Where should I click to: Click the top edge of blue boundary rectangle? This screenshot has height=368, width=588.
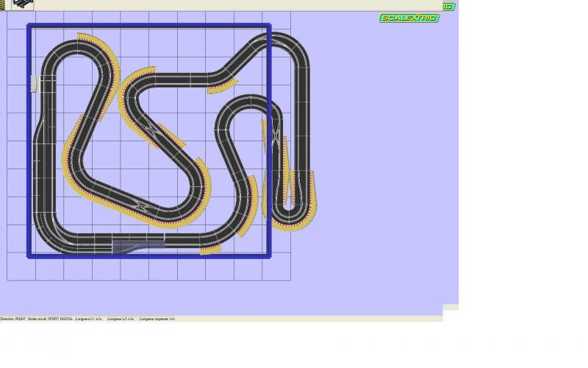[147, 26]
